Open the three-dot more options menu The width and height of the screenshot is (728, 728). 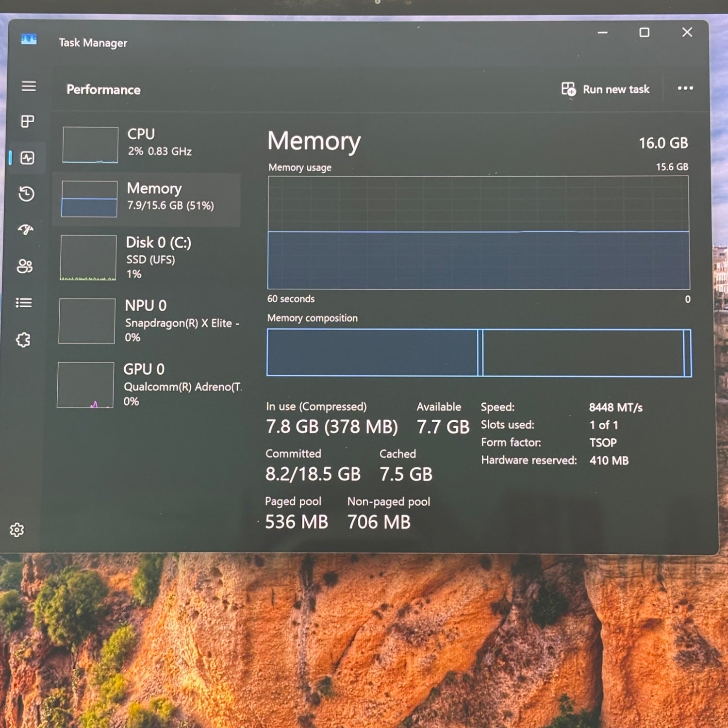[685, 88]
